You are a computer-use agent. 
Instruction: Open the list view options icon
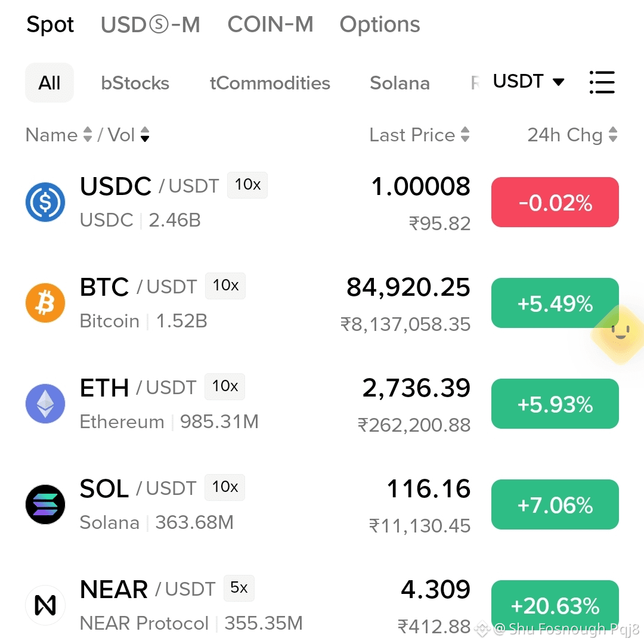pos(602,82)
